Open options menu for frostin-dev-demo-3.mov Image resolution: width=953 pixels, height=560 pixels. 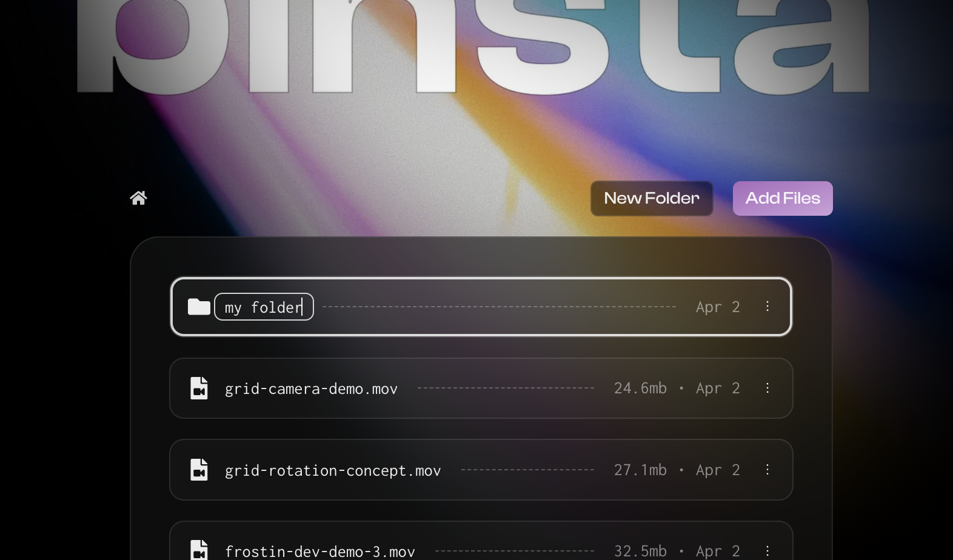point(767,551)
